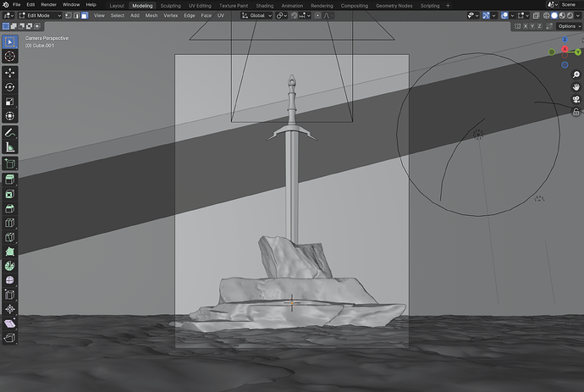Image resolution: width=584 pixels, height=392 pixels.
Task: Enable Y axis mirror
Action: pos(532,26)
